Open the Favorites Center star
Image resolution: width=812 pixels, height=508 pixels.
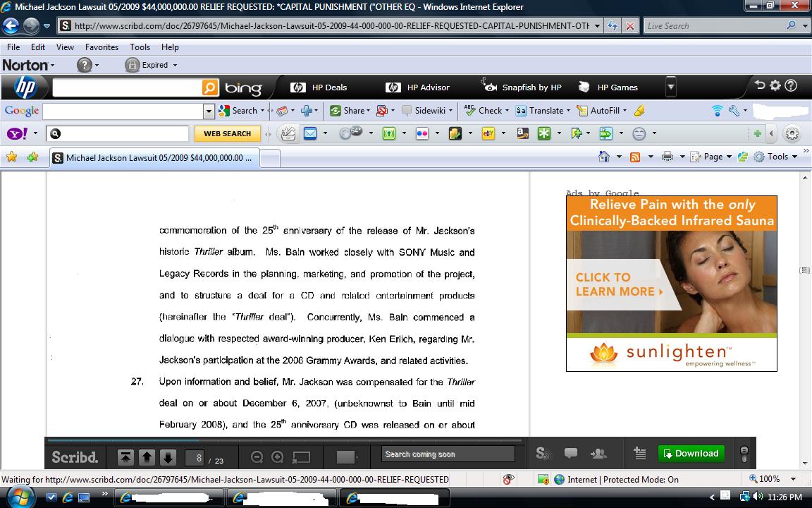11,157
